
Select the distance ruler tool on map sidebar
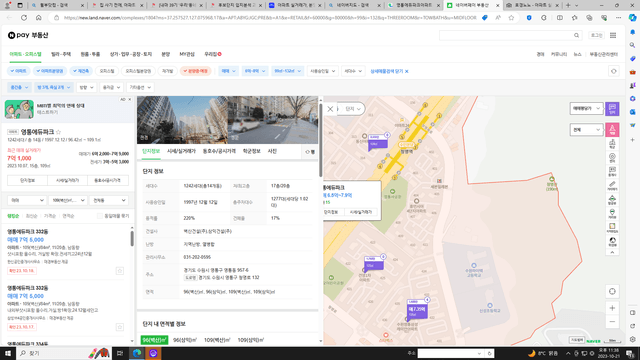tap(612, 185)
